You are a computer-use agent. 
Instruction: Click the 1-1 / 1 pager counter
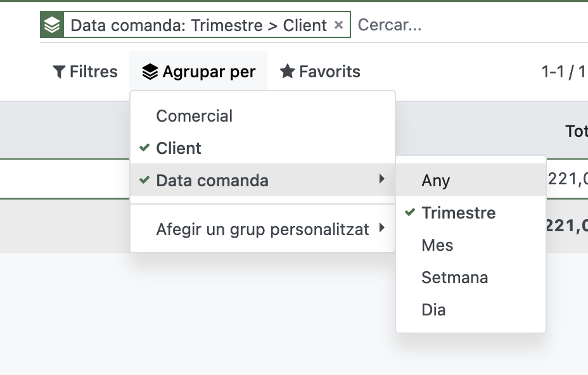click(563, 72)
